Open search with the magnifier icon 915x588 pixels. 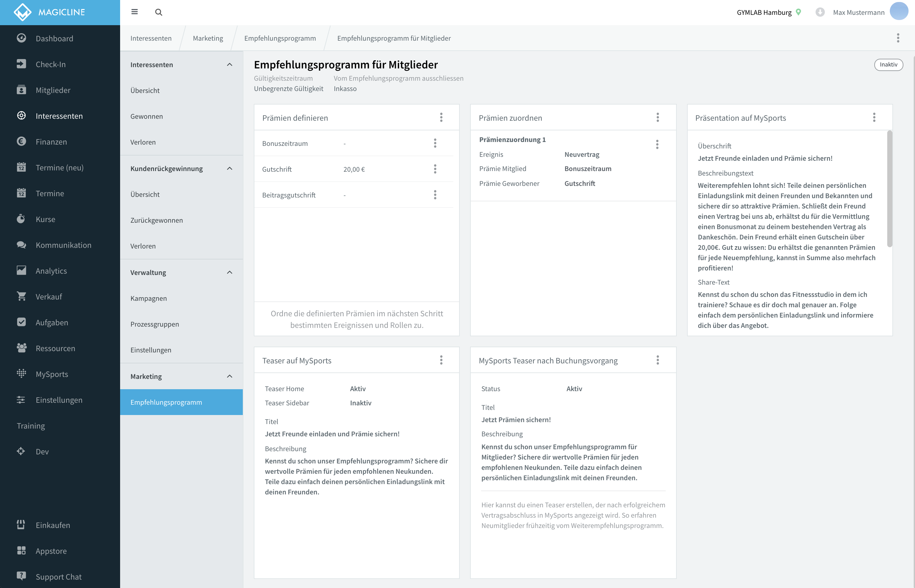pyautogui.click(x=159, y=12)
